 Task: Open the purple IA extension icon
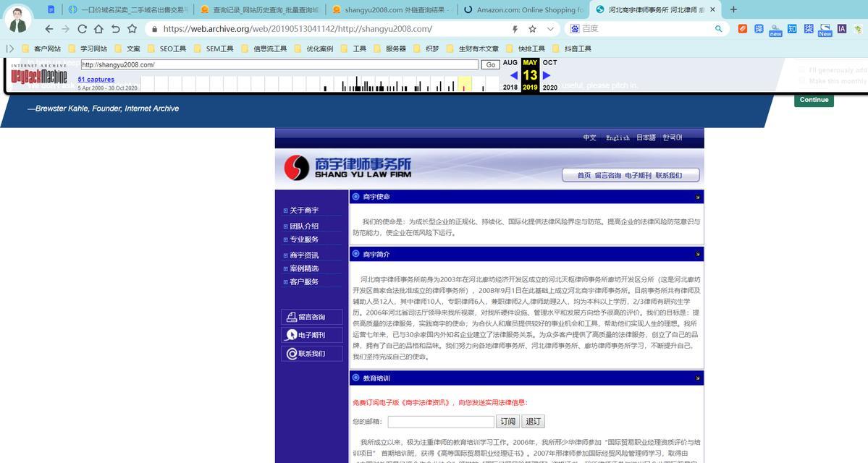(841, 29)
